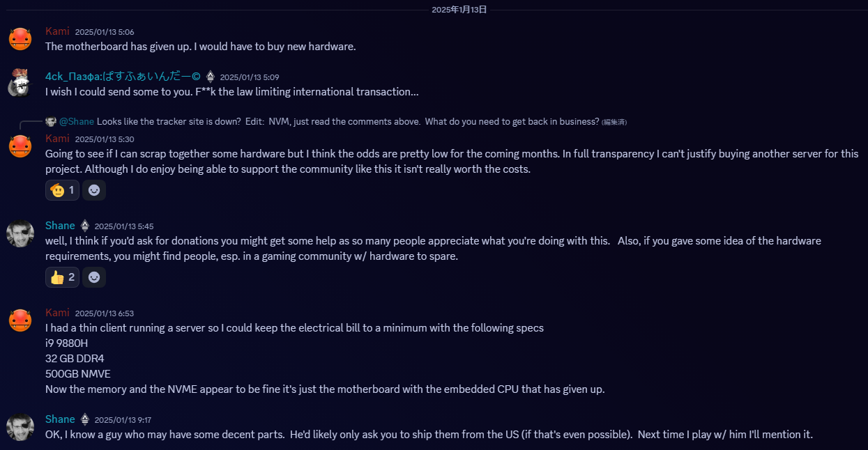Click the 2025年1月13日 date divider
Image resolution: width=868 pixels, height=450 pixels.
pos(459,9)
